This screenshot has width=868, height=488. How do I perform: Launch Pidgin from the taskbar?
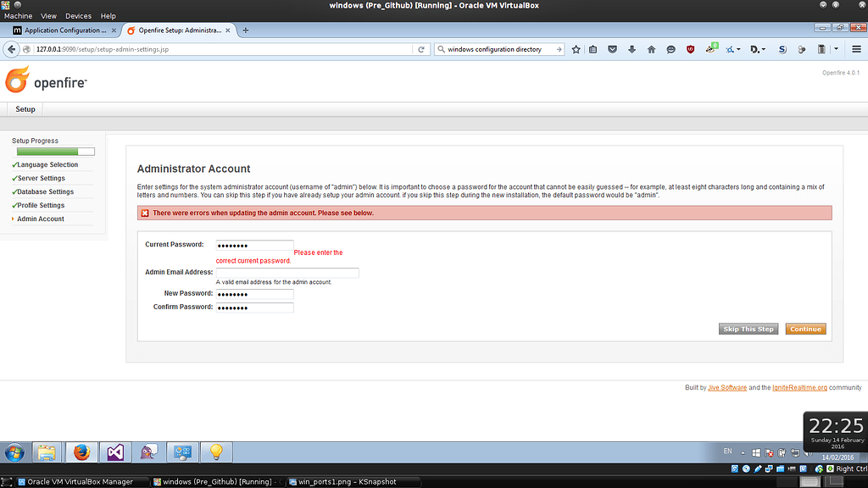148,452
